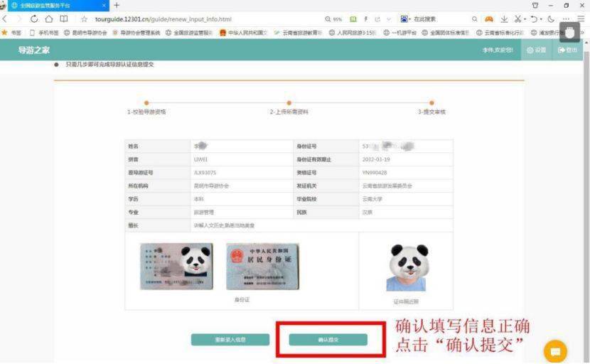This screenshot has width=590, height=364.
Task: Select the 全国旅游监管服务平台 browser tab
Action: [58, 6]
